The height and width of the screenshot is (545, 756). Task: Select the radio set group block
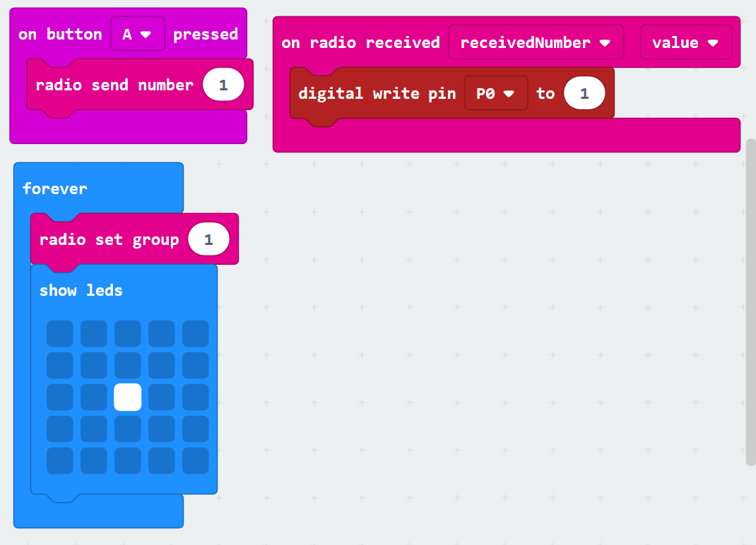[x=108, y=240]
